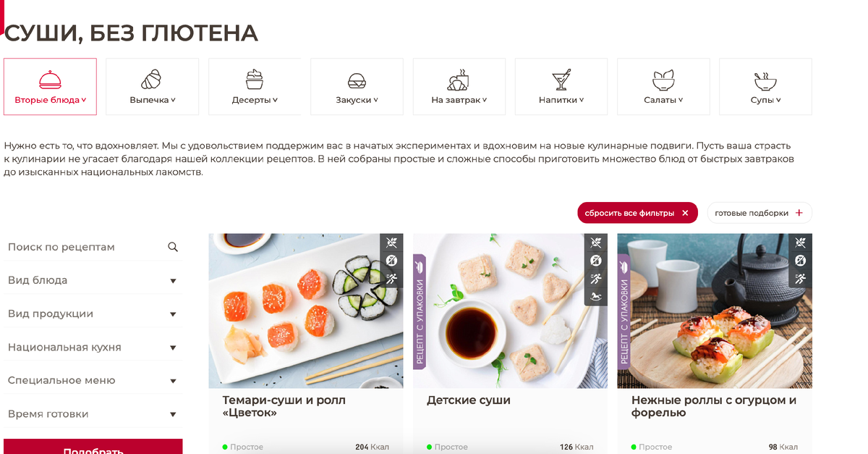The height and width of the screenshot is (454, 868).
Task: Click the X on сбросить все фильтры
Action: 685,213
